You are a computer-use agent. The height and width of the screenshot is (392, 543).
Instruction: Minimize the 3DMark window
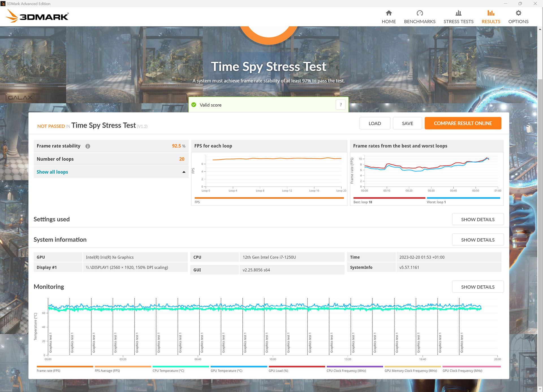(505, 3)
